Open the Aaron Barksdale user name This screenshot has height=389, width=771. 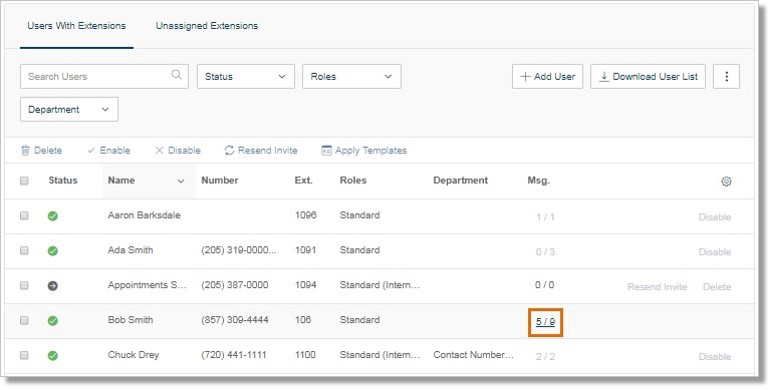click(x=144, y=215)
